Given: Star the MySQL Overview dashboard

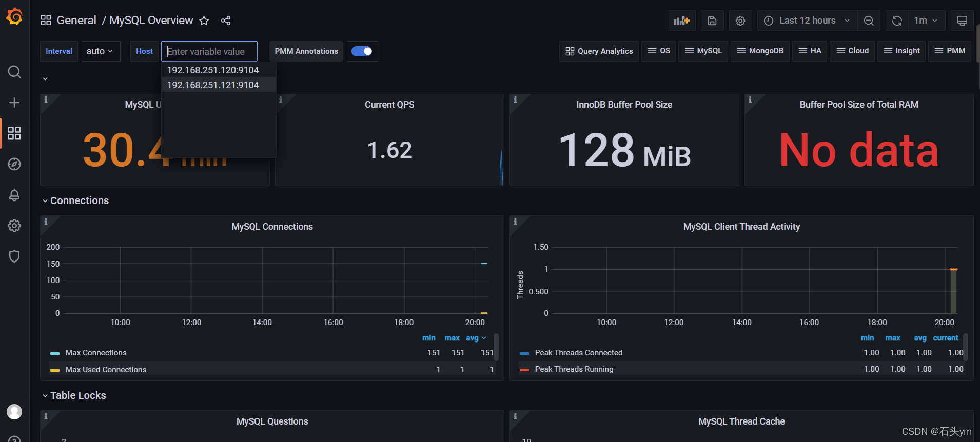Looking at the screenshot, I should 204,21.
